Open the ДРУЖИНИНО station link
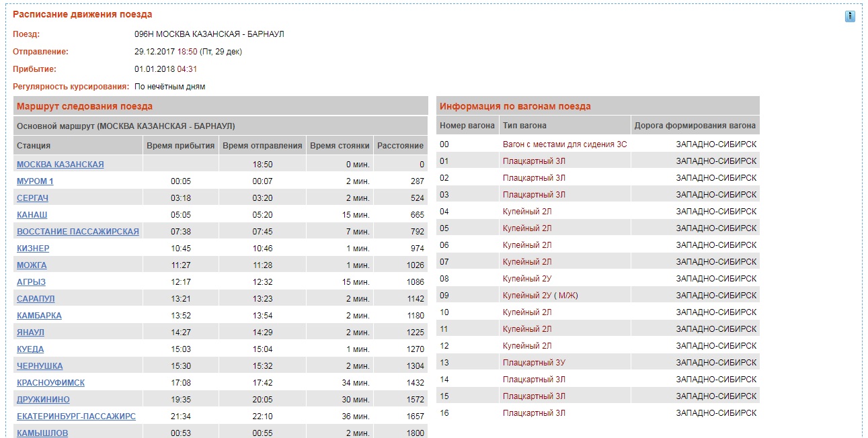 click(x=43, y=400)
